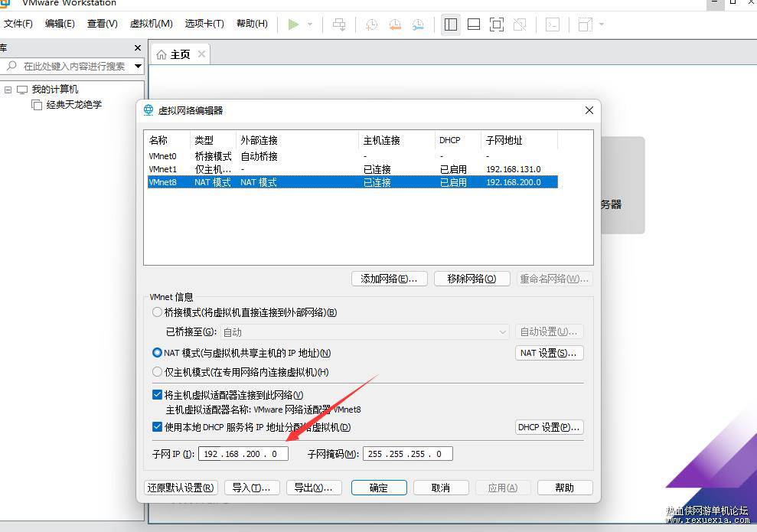757x532 pixels.
Task: Click the Send Ctrl+Alt+Del toolbar icon
Action: 339,24
